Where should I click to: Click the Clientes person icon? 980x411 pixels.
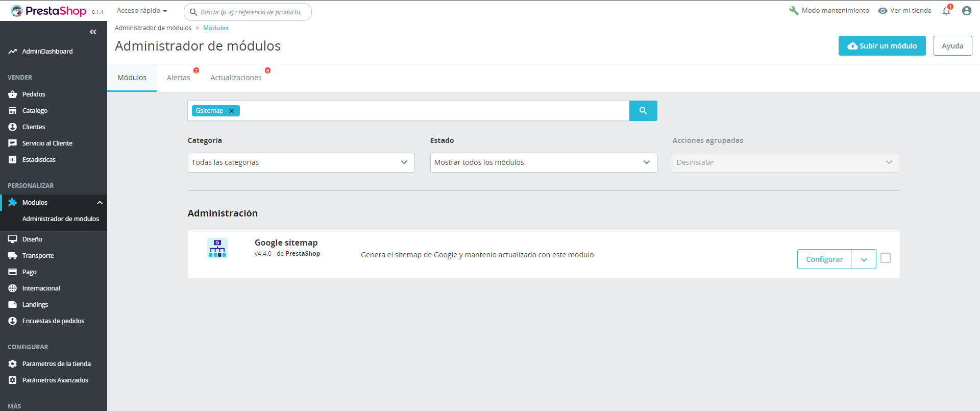pos(13,127)
